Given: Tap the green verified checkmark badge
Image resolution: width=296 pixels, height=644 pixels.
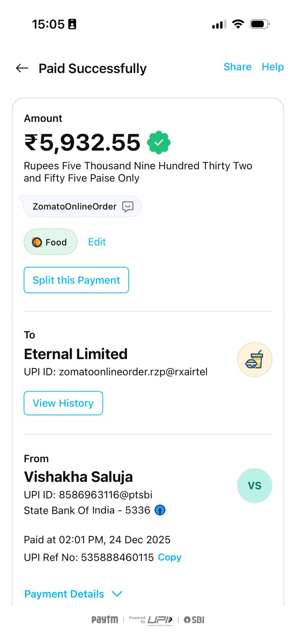Looking at the screenshot, I should (x=159, y=142).
